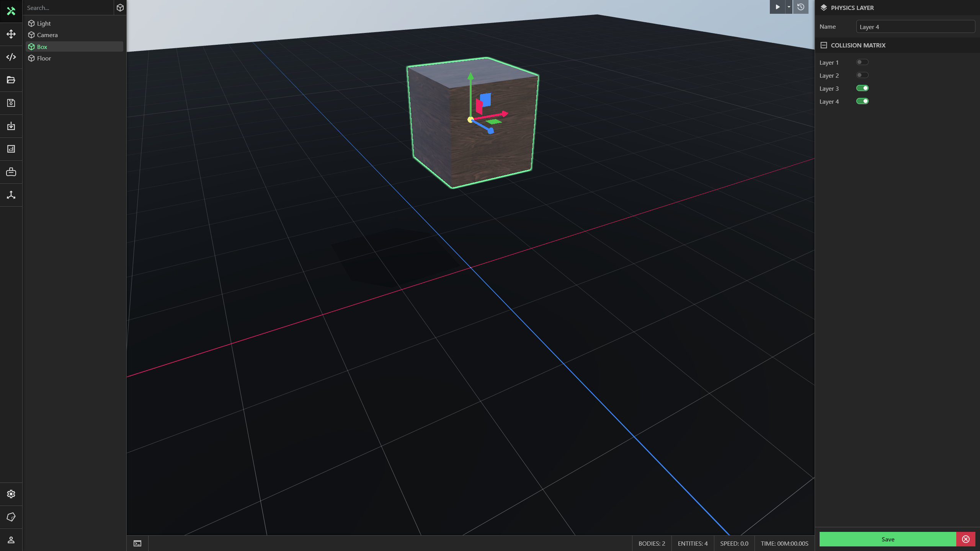Select the Asset browser icon
This screenshot has width=980, height=551.
(x=11, y=79)
